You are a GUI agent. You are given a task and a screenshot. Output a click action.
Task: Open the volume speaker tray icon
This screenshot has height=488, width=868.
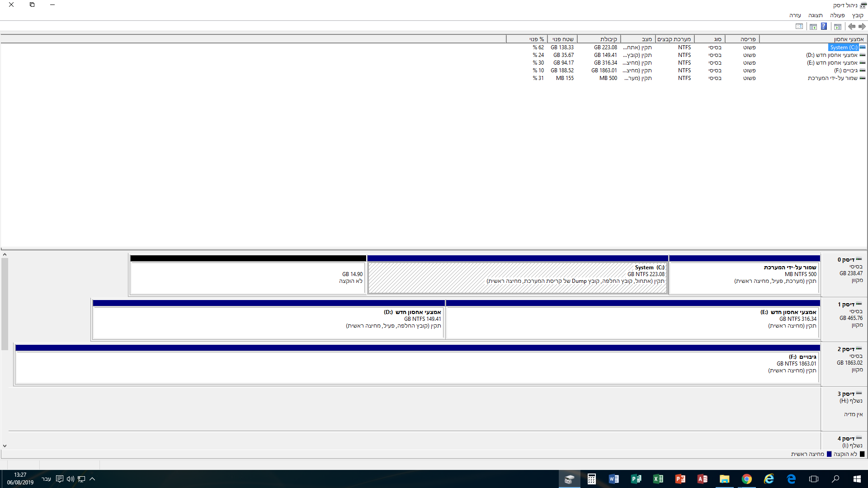click(70, 479)
